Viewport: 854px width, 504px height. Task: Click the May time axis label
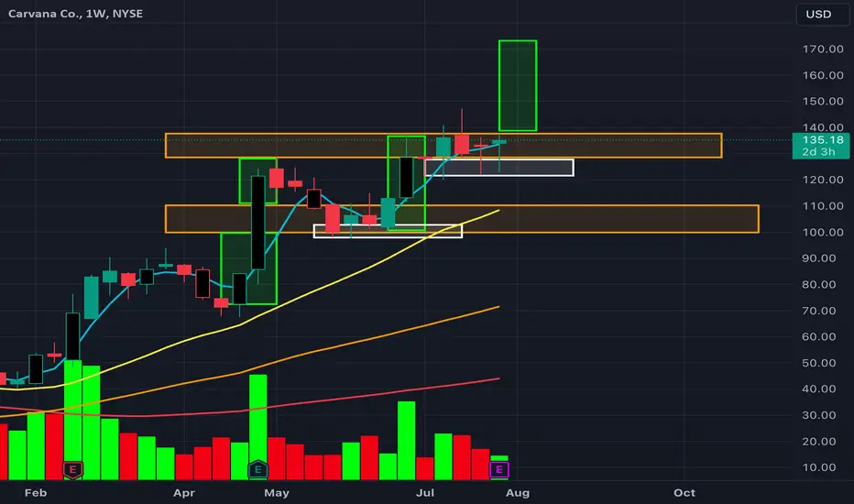(276, 493)
